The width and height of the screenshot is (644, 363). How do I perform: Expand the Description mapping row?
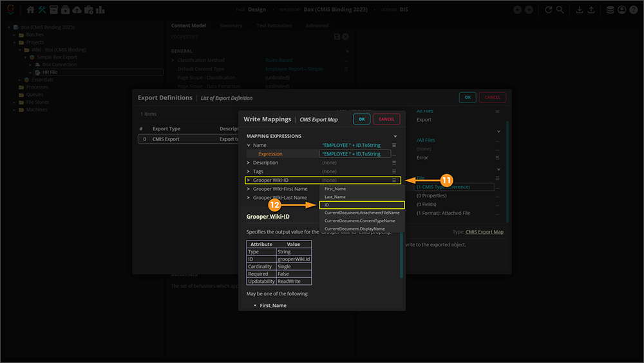[249, 163]
